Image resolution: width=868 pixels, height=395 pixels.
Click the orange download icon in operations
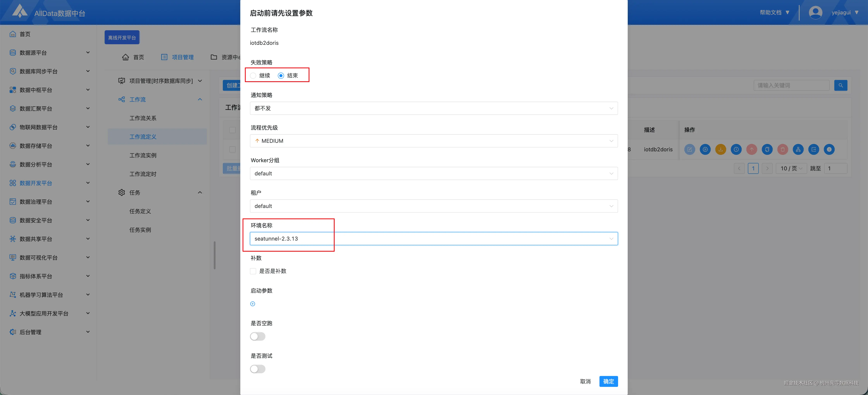[720, 149]
